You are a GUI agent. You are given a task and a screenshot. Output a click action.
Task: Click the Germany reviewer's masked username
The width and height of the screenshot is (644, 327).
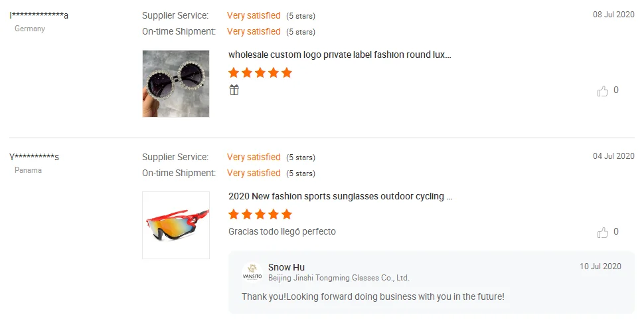pyautogui.click(x=39, y=16)
